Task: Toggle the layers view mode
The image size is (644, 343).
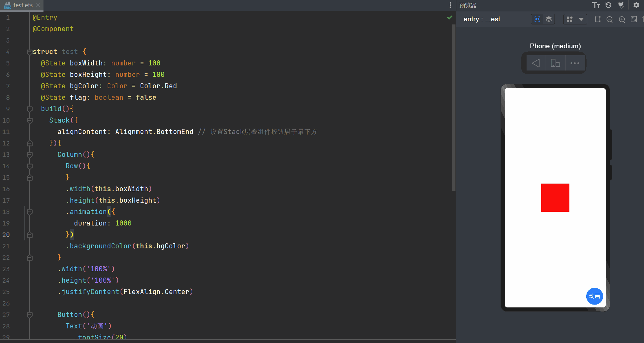Action: coord(549,19)
